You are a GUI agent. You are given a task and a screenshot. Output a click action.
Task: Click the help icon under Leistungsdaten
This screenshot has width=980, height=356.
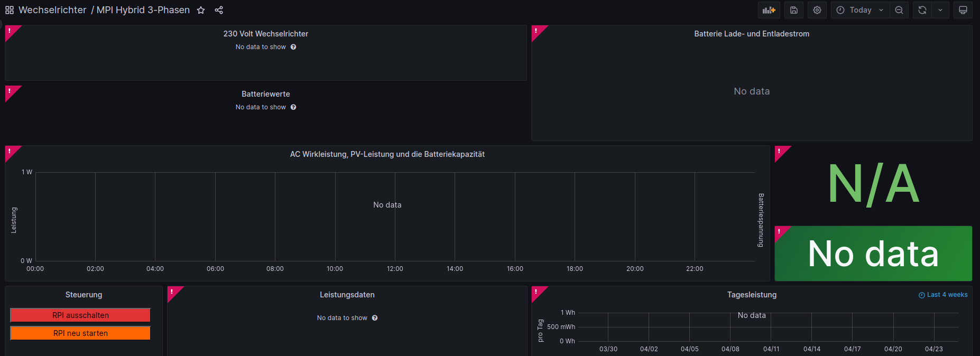click(375, 318)
